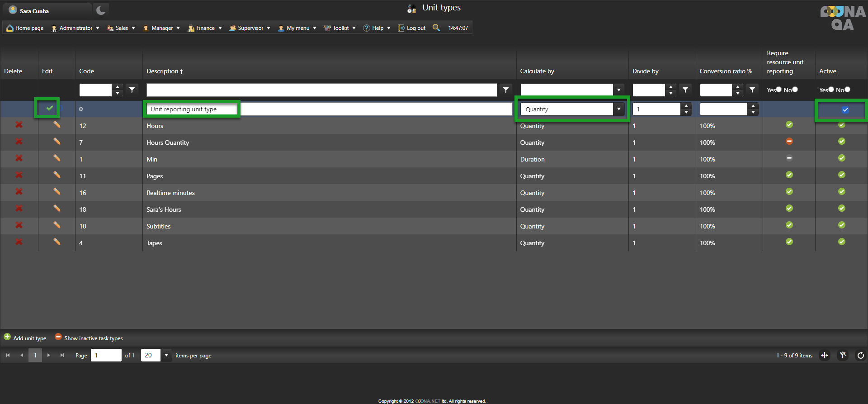Viewport: 868px width, 404px height.
Task: Open the Finance menu
Action: (205, 28)
